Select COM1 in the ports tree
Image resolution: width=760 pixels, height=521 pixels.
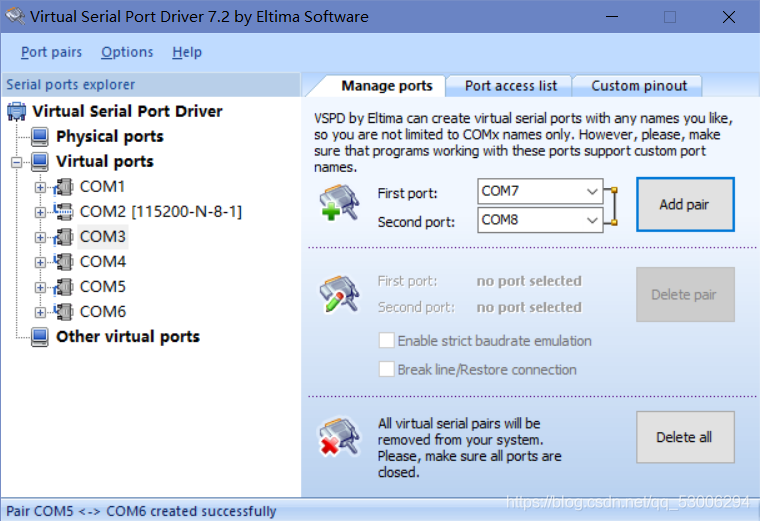102,187
